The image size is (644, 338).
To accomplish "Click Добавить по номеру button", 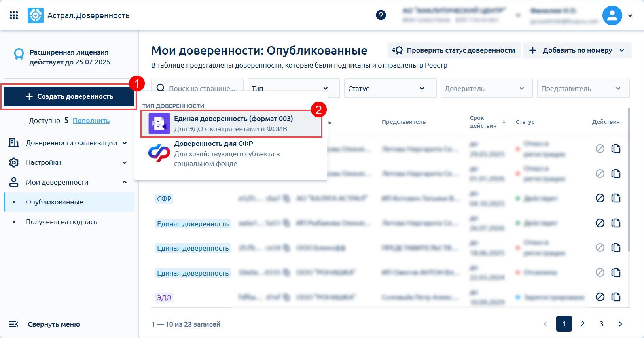I will 577,50.
